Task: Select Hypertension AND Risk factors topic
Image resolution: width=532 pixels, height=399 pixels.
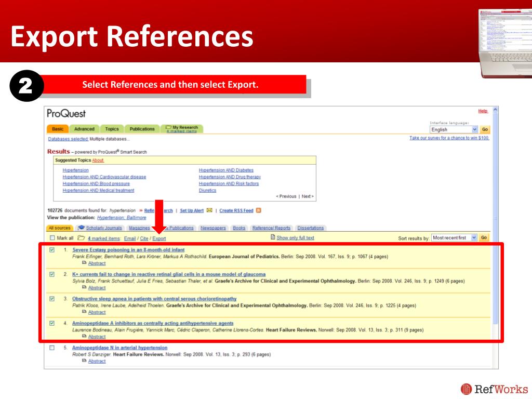Action: pos(229,183)
